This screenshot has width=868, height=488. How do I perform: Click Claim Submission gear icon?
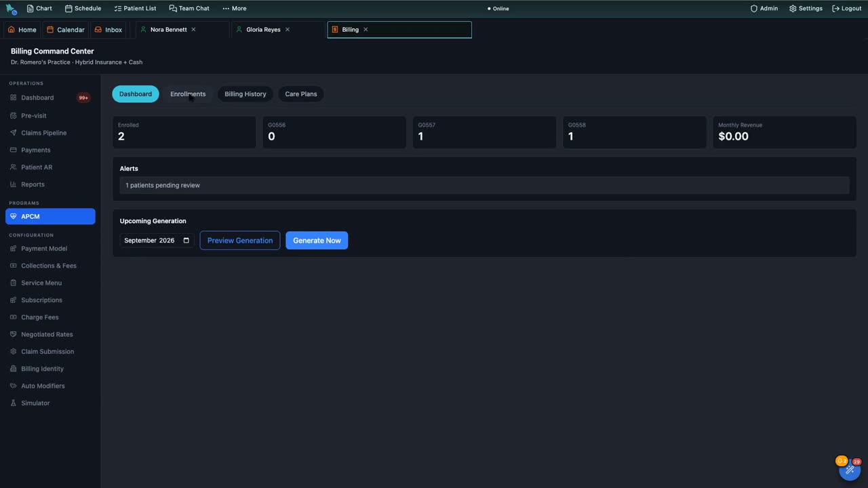click(x=14, y=352)
